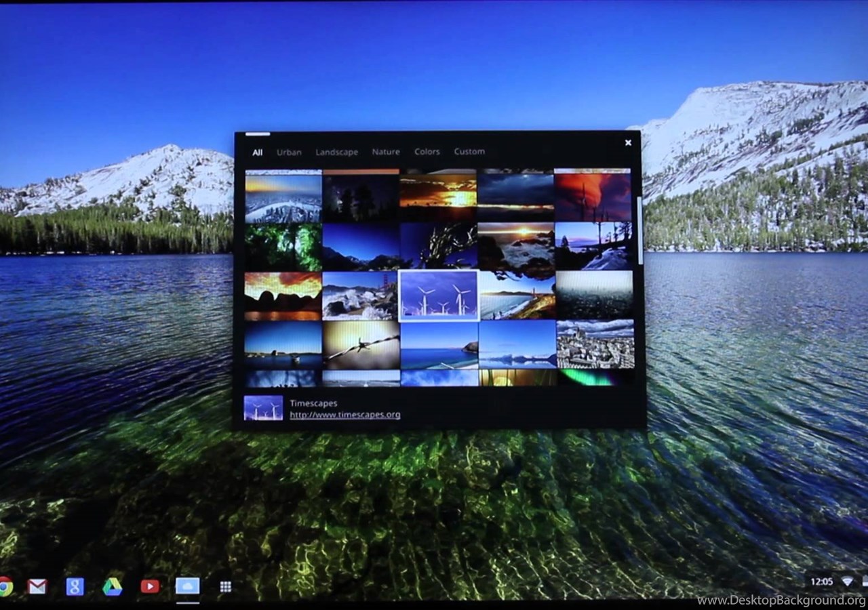
Task: Switch to the Landscape tab
Action: coord(336,152)
